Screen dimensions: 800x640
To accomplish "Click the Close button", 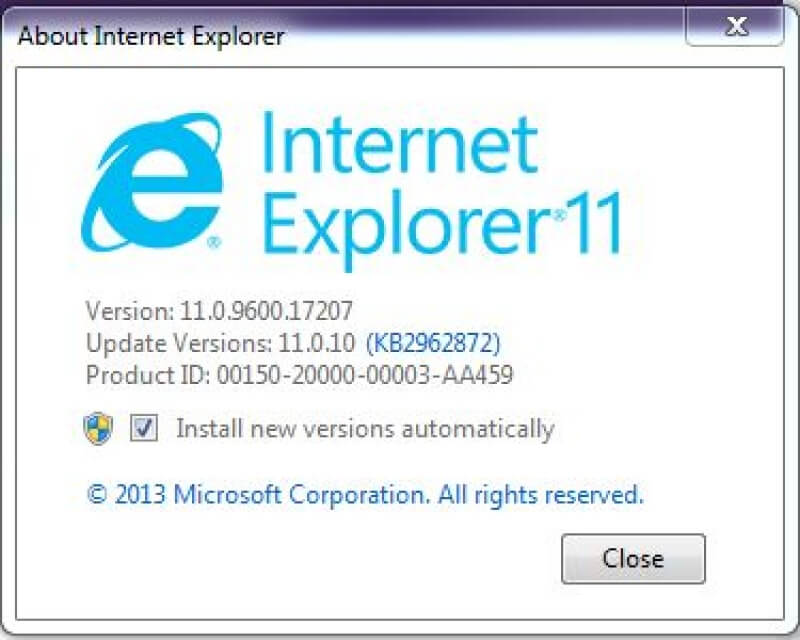I will 633,558.
